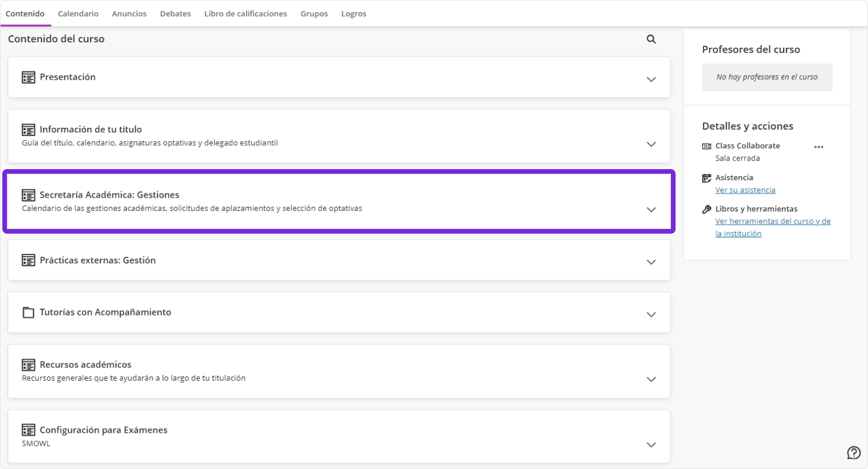
Task: Click the Ver su asistencia link
Action: 745,190
